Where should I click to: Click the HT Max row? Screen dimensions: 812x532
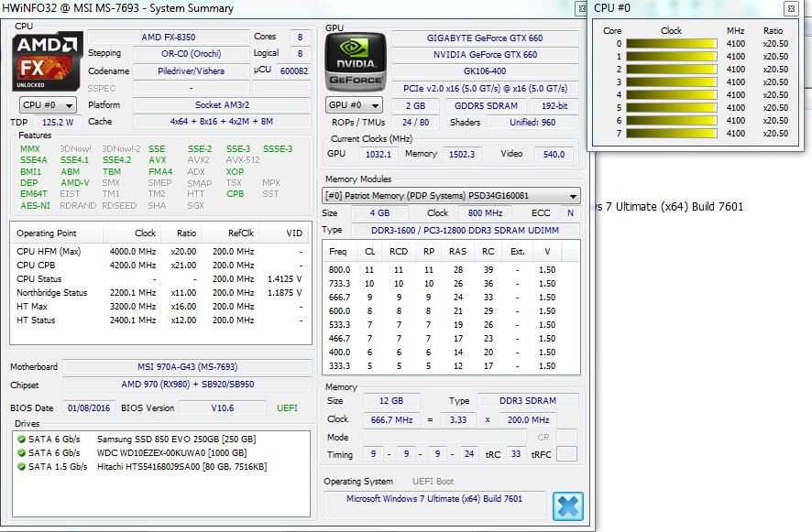click(x=160, y=307)
